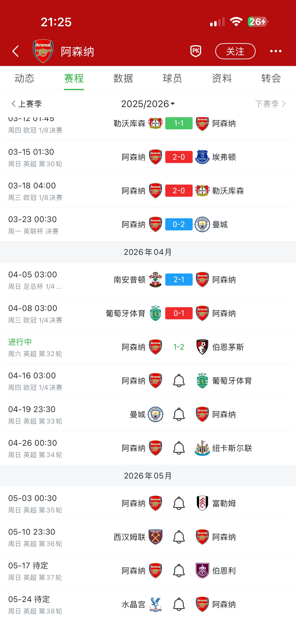Open the live 1-2 Bournemouth match
296x644 pixels.
coord(179,347)
